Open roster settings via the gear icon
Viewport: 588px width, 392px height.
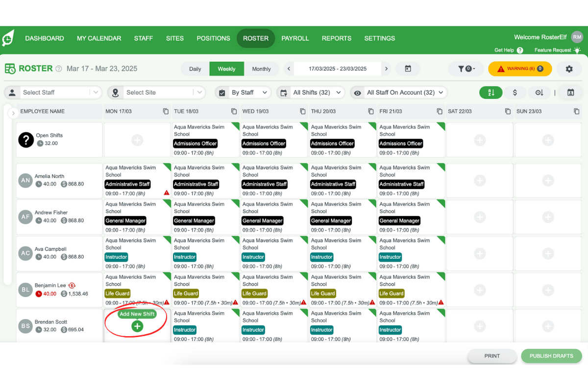[569, 69]
